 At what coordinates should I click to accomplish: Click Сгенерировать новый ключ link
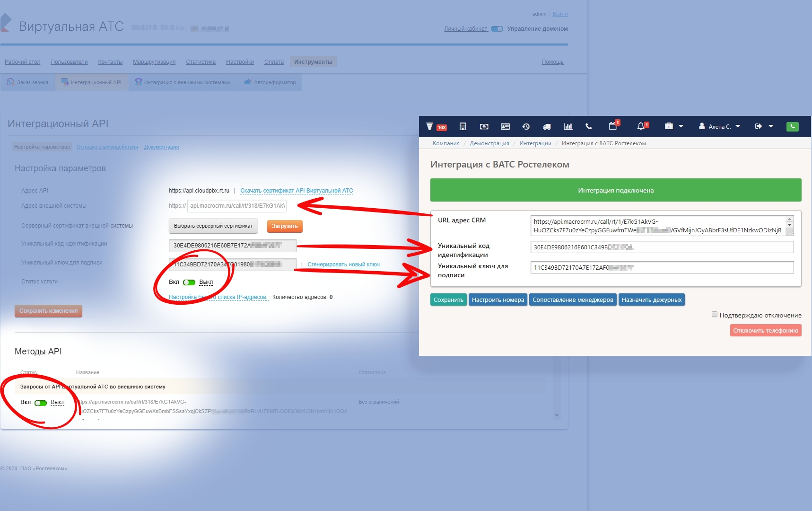click(343, 264)
